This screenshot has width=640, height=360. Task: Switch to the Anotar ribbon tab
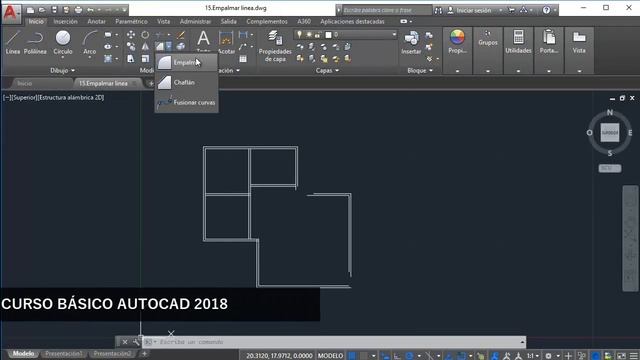96,21
